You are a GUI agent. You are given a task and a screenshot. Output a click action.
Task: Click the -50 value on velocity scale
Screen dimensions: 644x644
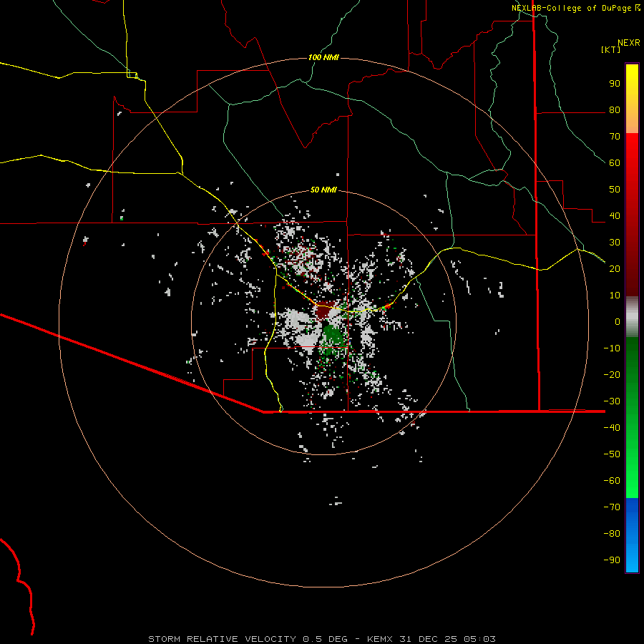pyautogui.click(x=612, y=454)
